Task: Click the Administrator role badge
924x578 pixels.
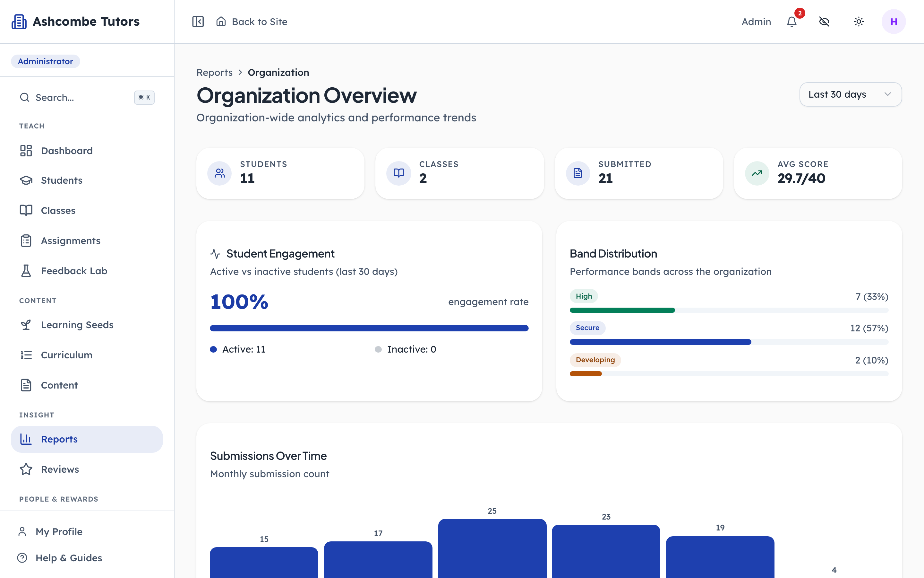Action: (46, 61)
